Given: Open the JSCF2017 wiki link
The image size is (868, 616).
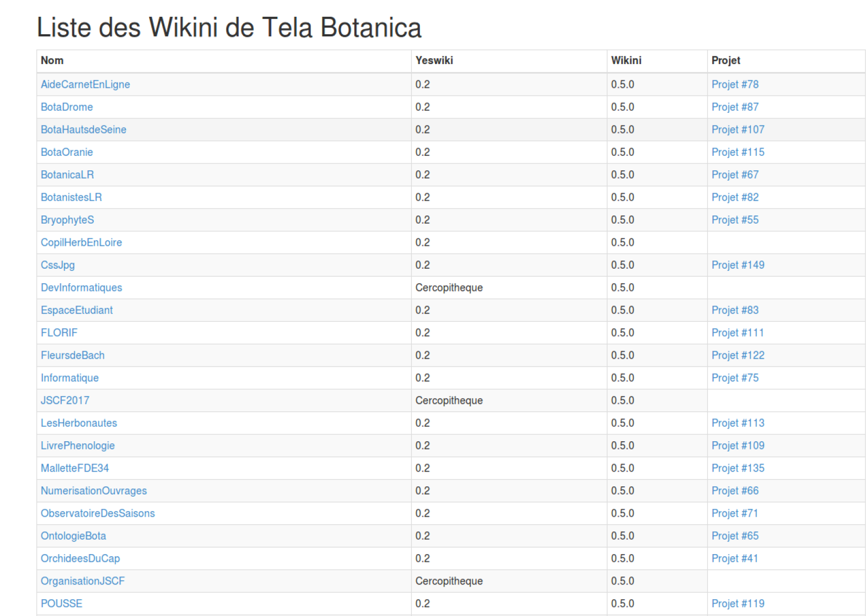Looking at the screenshot, I should tap(65, 401).
